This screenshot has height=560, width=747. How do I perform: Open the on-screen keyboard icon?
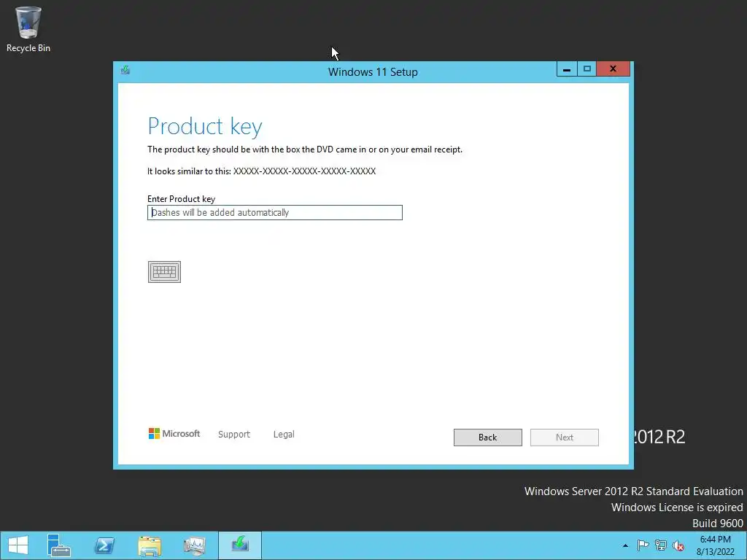click(x=164, y=272)
